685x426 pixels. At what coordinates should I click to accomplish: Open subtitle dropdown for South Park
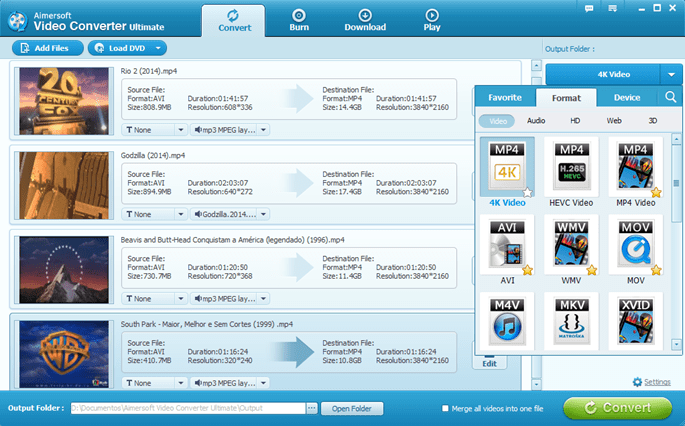[x=180, y=383]
